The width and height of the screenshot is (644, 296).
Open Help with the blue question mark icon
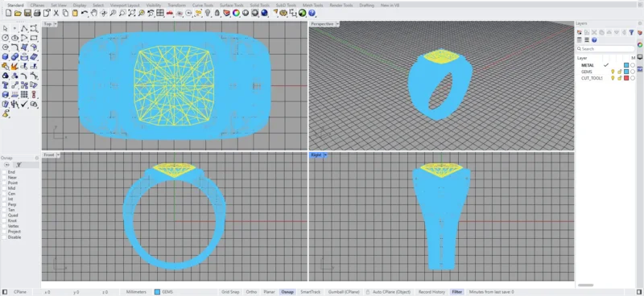click(x=312, y=13)
